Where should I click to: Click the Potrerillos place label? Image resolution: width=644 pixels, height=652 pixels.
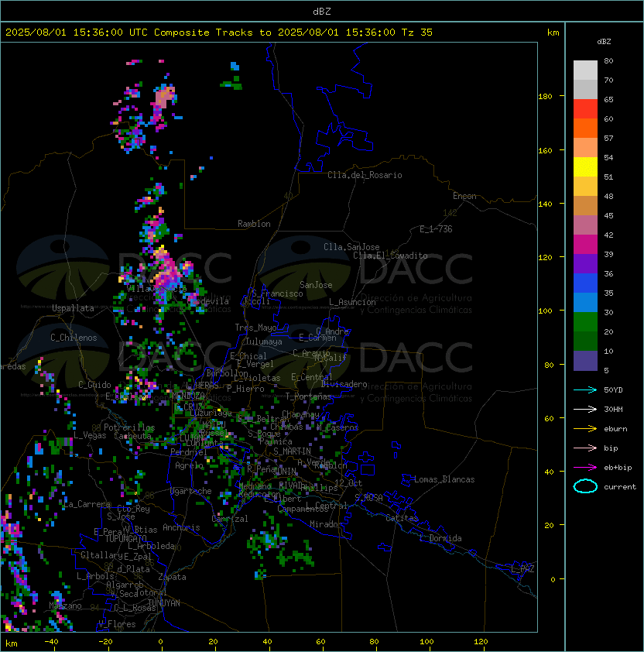(x=129, y=427)
